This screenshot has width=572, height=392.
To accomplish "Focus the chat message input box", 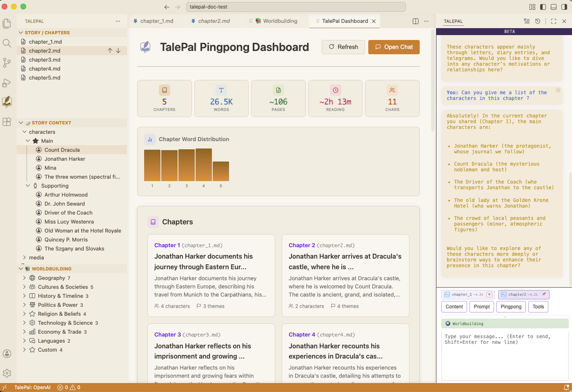I will 505,355.
